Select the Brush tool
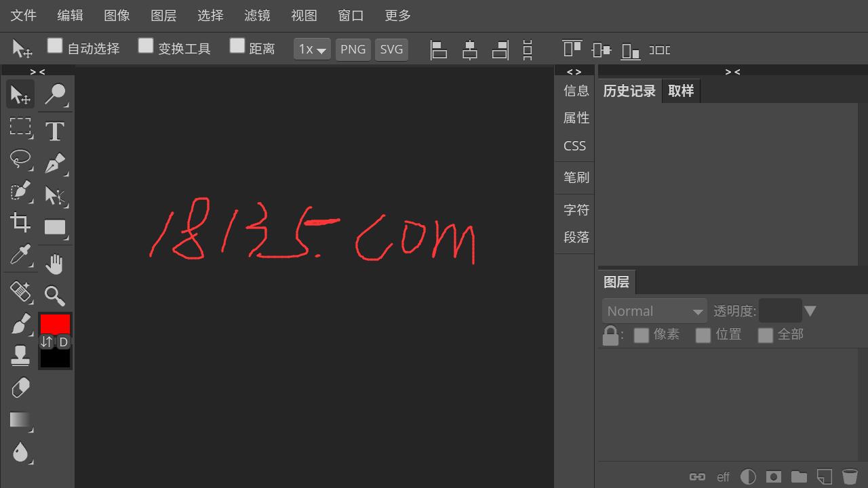This screenshot has width=868, height=488. click(20, 324)
